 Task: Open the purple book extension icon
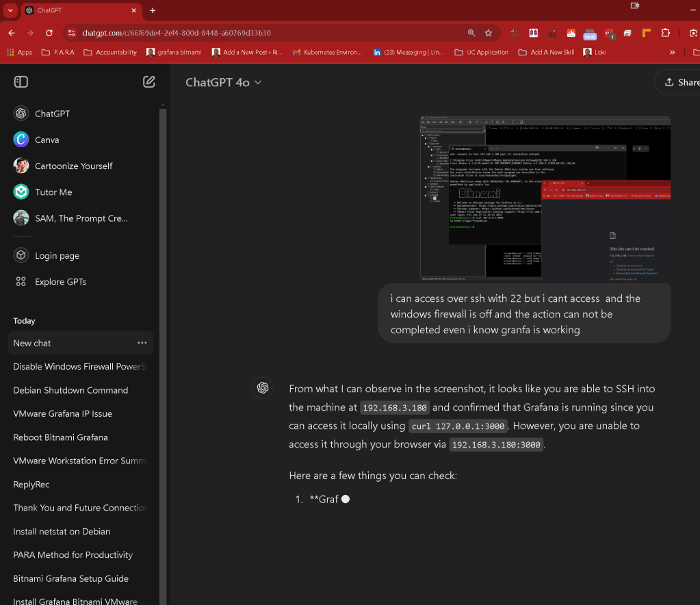533,33
